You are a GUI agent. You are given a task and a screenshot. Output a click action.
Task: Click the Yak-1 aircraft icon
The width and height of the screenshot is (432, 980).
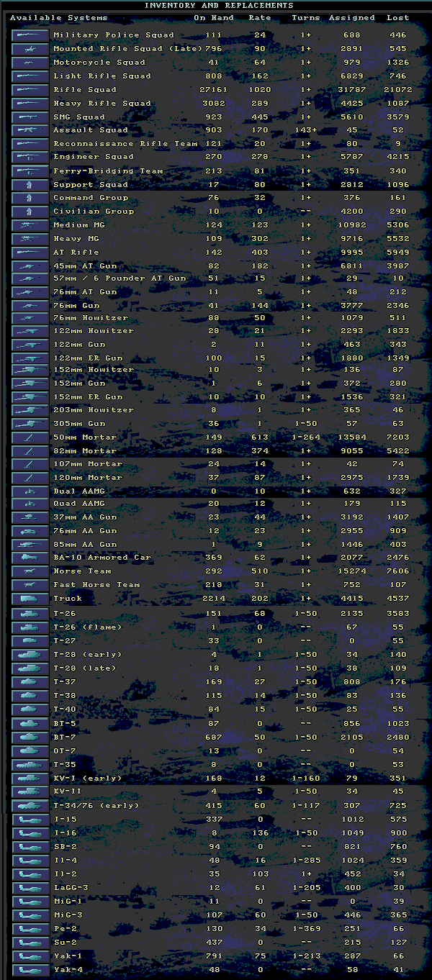tap(30, 956)
